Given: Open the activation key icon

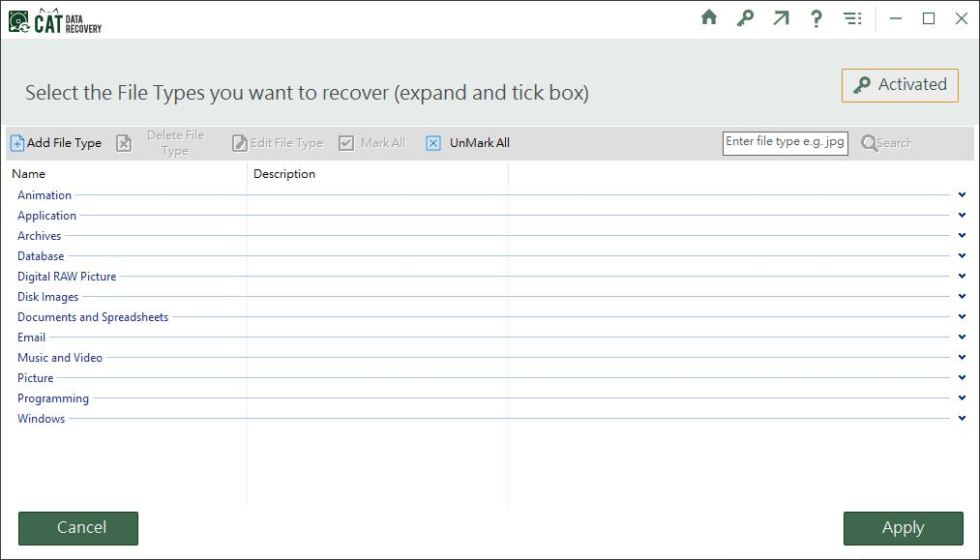Looking at the screenshot, I should pyautogui.click(x=745, y=17).
